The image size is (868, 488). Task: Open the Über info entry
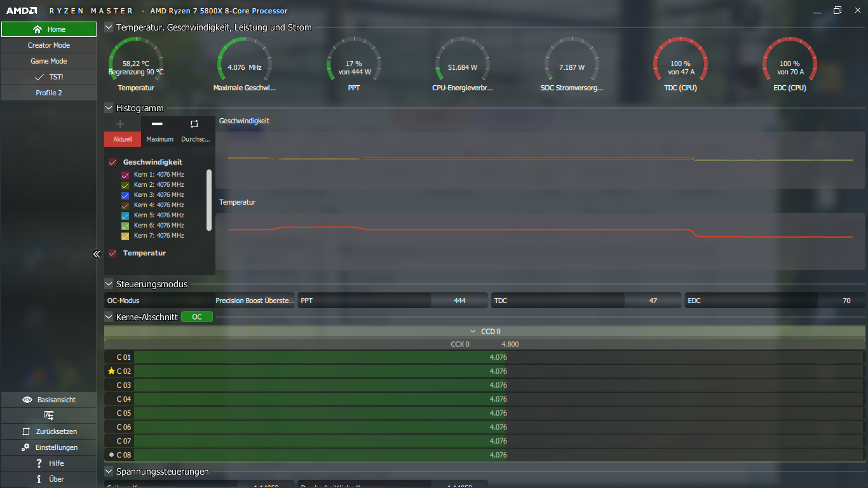click(x=49, y=479)
